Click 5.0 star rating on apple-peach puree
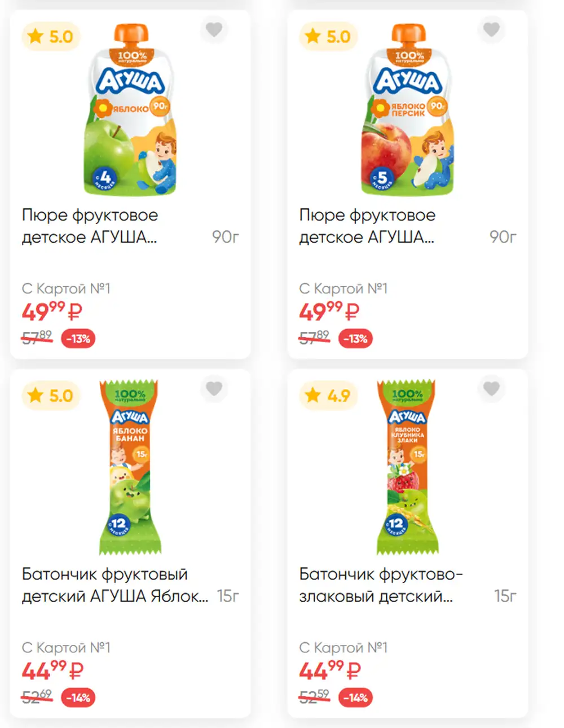The height and width of the screenshot is (728, 564). tap(328, 37)
